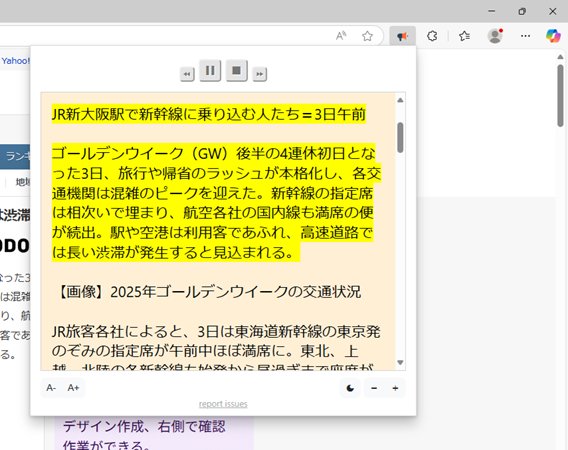Click the ゴールデンウイーク highlighted paragraph
Image resolution: width=568 pixels, height=450 pixels.
click(x=216, y=203)
